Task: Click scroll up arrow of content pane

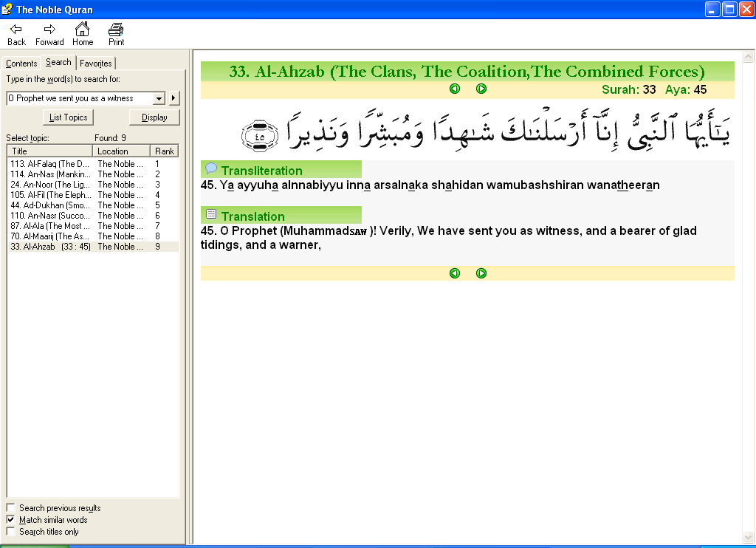Action: point(749,57)
